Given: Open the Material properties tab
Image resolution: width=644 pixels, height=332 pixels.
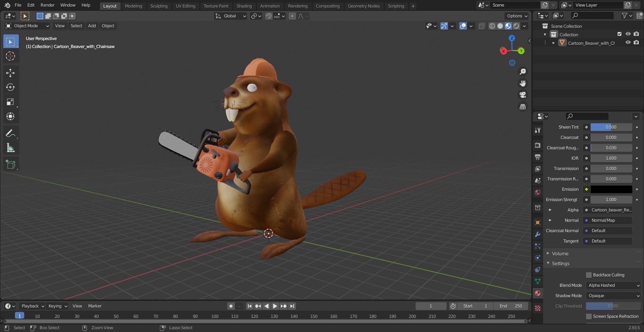Looking at the screenshot, I should click(x=537, y=293).
